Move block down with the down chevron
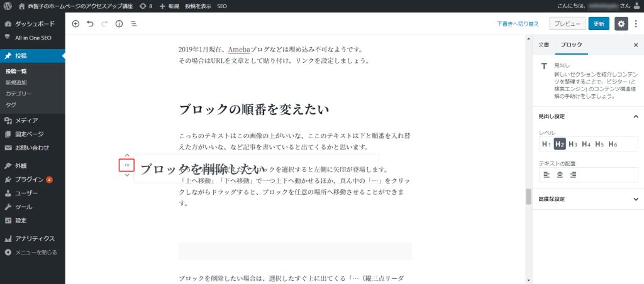Image resolution: width=644 pixels, height=284 pixels. (x=127, y=175)
